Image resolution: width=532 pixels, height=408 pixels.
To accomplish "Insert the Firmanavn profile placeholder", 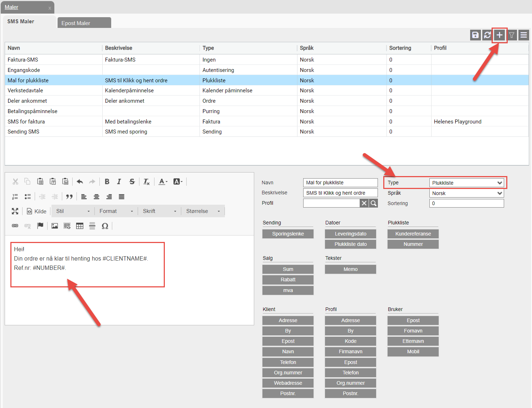I will coord(350,351).
